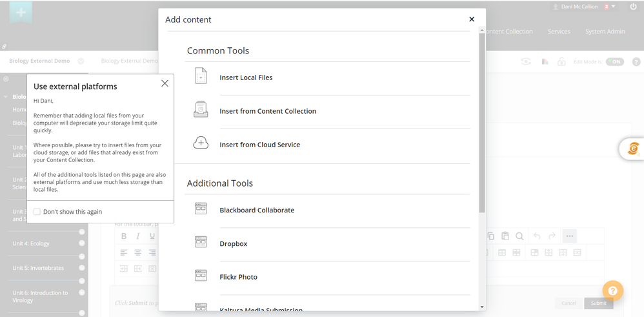The height and width of the screenshot is (317, 644).
Task: Click the Add content dialog scrollbar thumb
Action: pyautogui.click(x=482, y=123)
